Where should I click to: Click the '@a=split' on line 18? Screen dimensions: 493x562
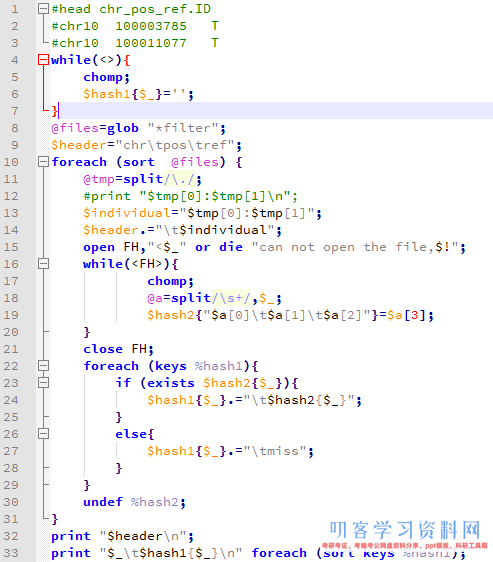179,298
